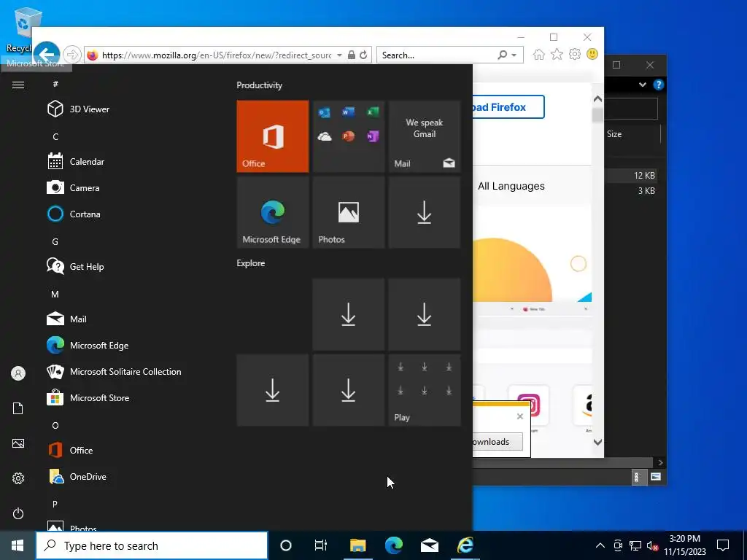The width and height of the screenshot is (747, 560).
Task: Open Favorites star icon
Action: [557, 54]
